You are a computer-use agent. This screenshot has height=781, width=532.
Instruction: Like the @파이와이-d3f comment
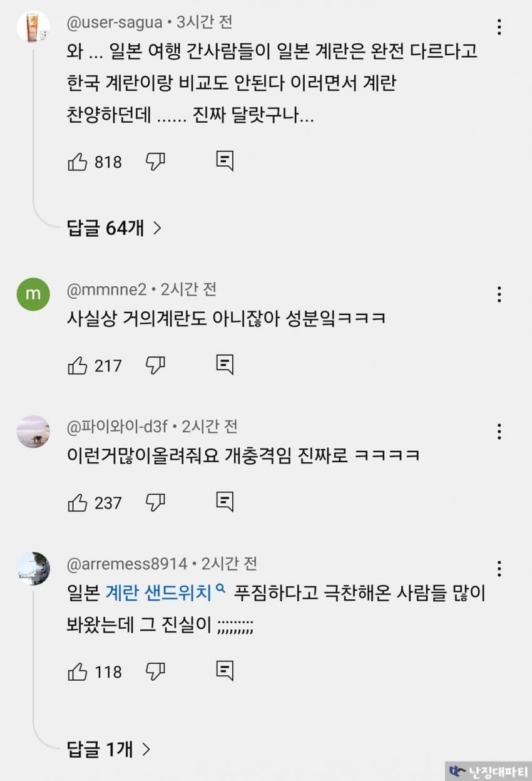pyautogui.click(x=78, y=502)
